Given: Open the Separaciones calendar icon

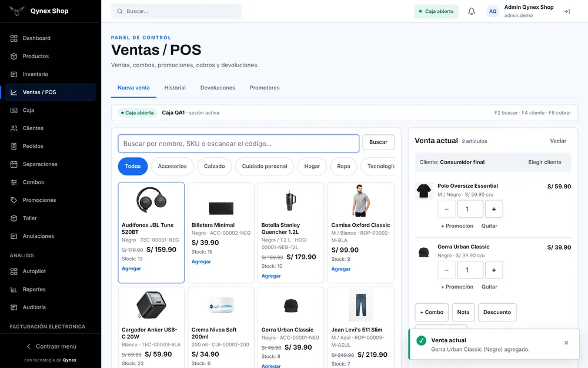Looking at the screenshot, I should point(14,164).
